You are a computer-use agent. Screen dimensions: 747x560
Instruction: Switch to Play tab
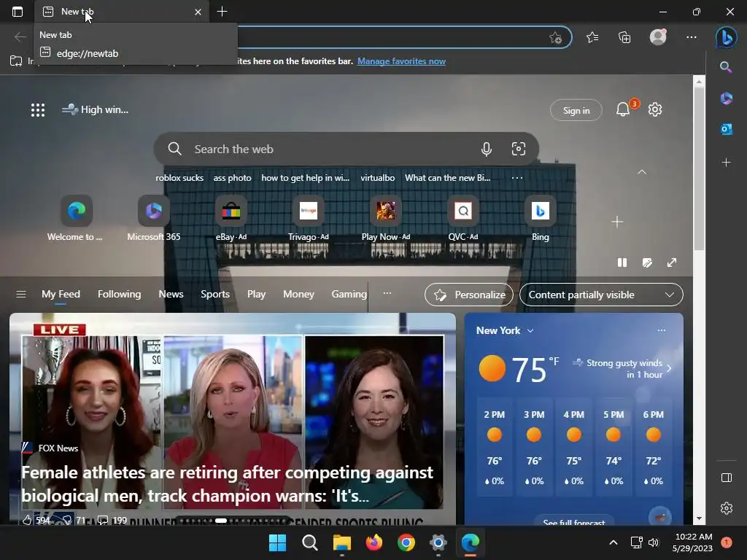pyautogui.click(x=256, y=295)
